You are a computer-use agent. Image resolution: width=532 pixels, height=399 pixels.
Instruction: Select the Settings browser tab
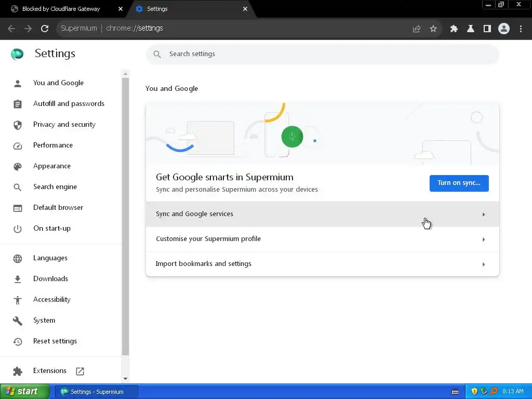click(x=192, y=9)
